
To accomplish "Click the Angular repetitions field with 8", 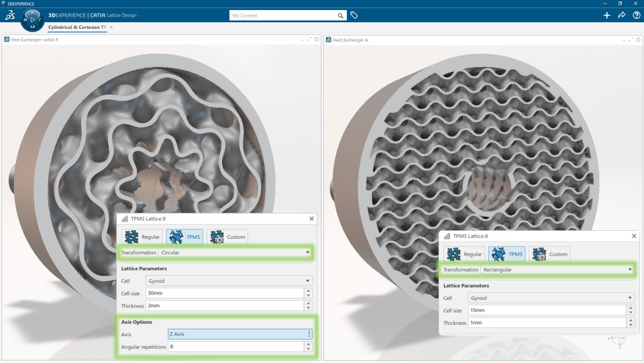I will [236, 347].
